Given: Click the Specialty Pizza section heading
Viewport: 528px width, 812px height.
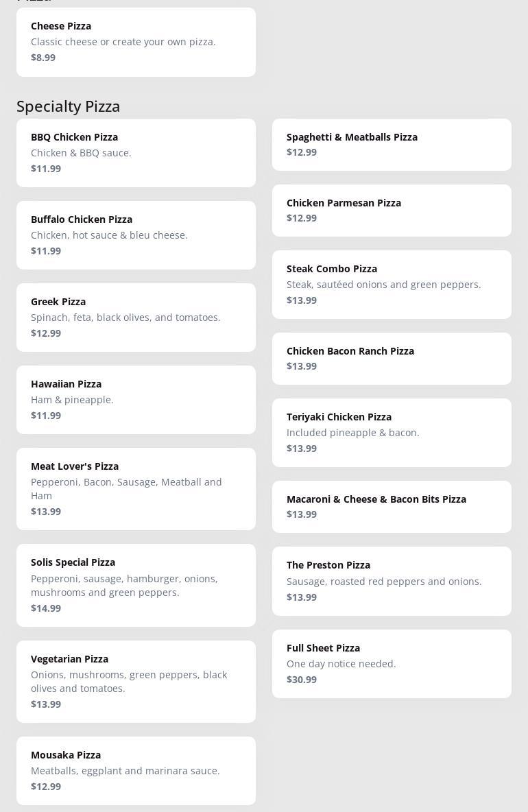Looking at the screenshot, I should pos(69,106).
